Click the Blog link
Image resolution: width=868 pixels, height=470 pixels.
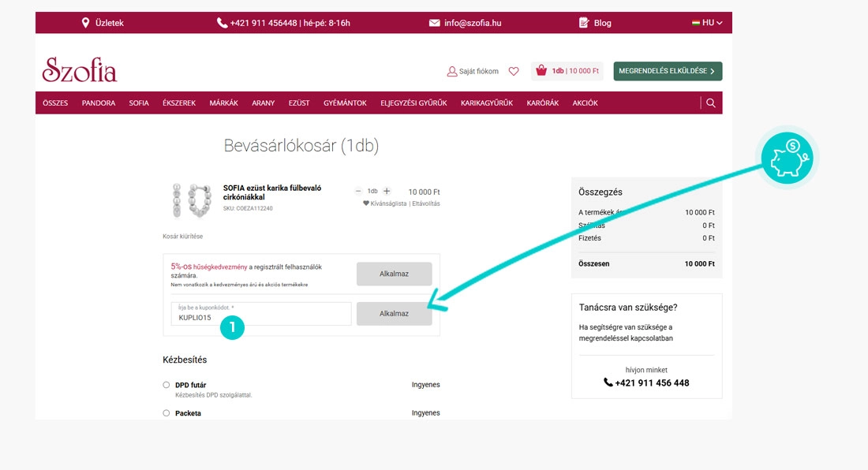pyautogui.click(x=602, y=23)
